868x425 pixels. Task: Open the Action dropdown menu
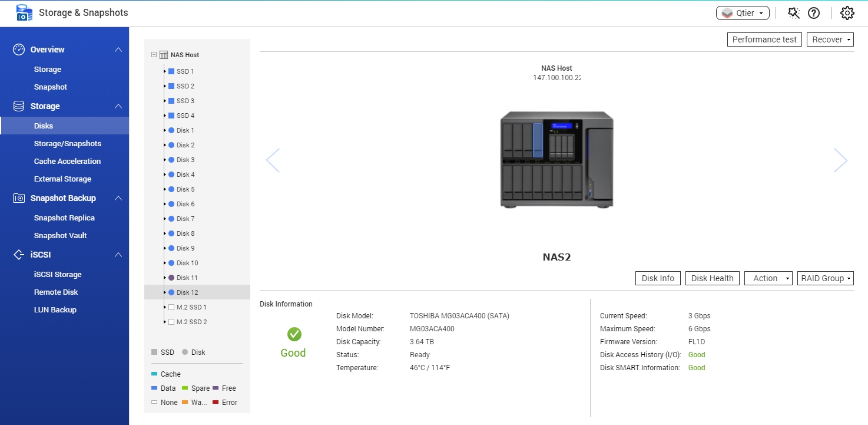[x=768, y=278]
